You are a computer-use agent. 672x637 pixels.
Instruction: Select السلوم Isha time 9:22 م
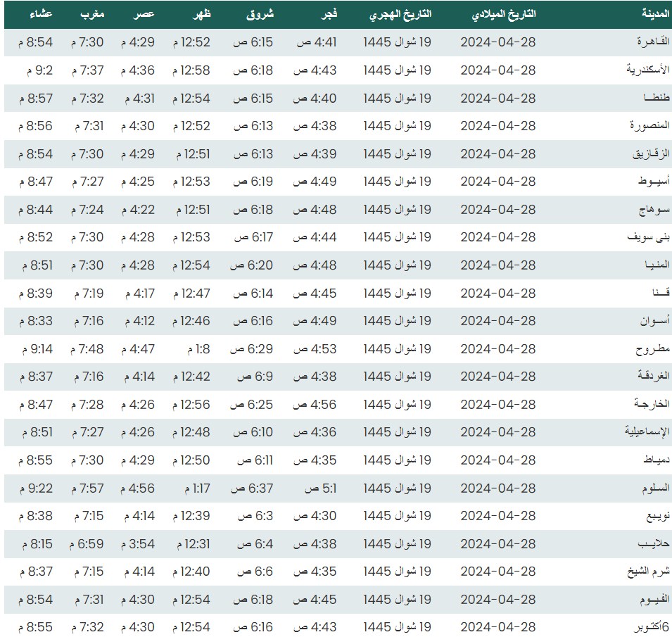pos(37,488)
